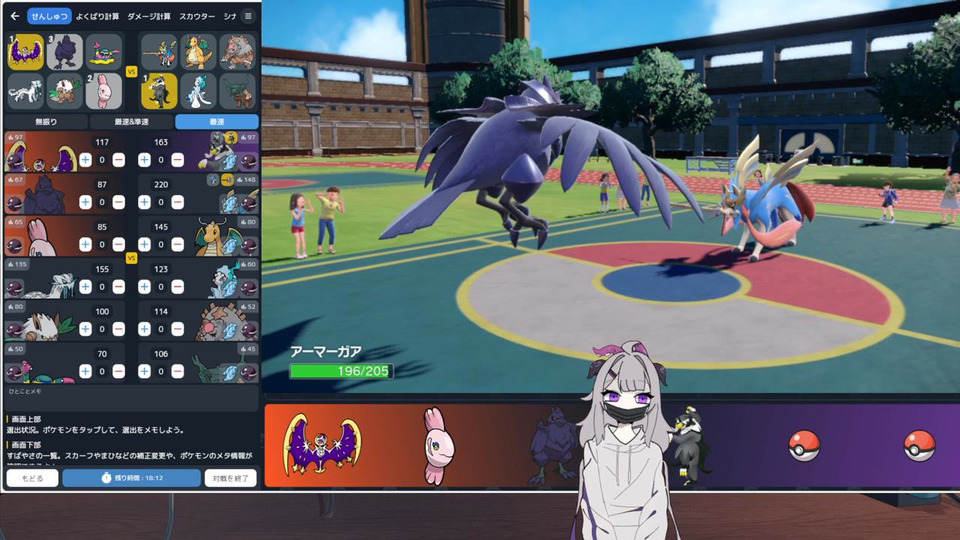Open よくばり計算 tab
This screenshot has height=540, width=960.
point(97,16)
